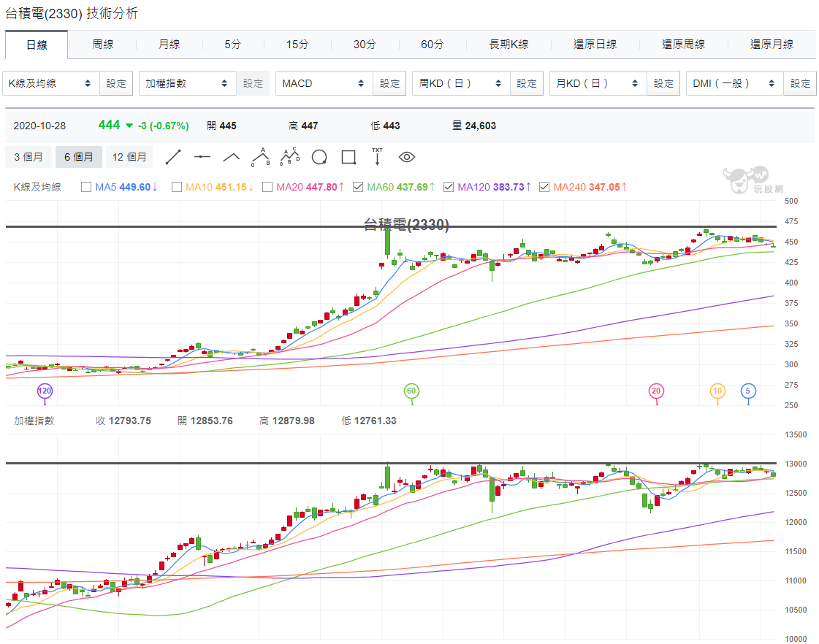Click the MA5 449.60 label
Viewport: 819px width, 644px height.
[x=126, y=187]
